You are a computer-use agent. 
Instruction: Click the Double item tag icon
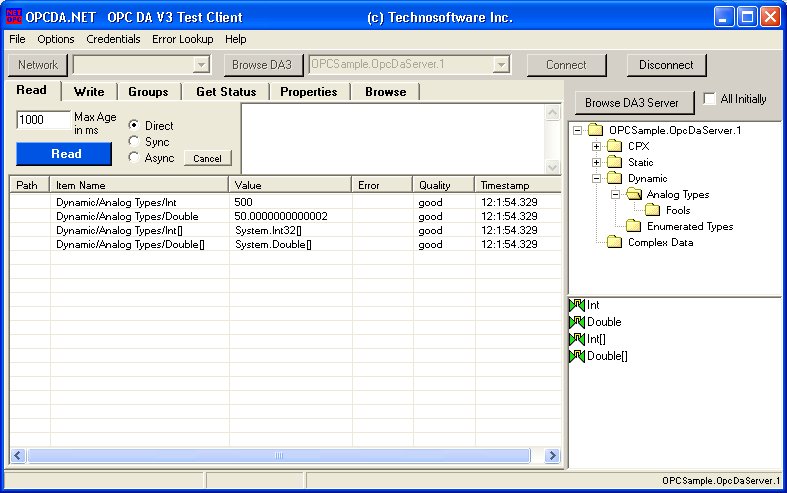(577, 322)
